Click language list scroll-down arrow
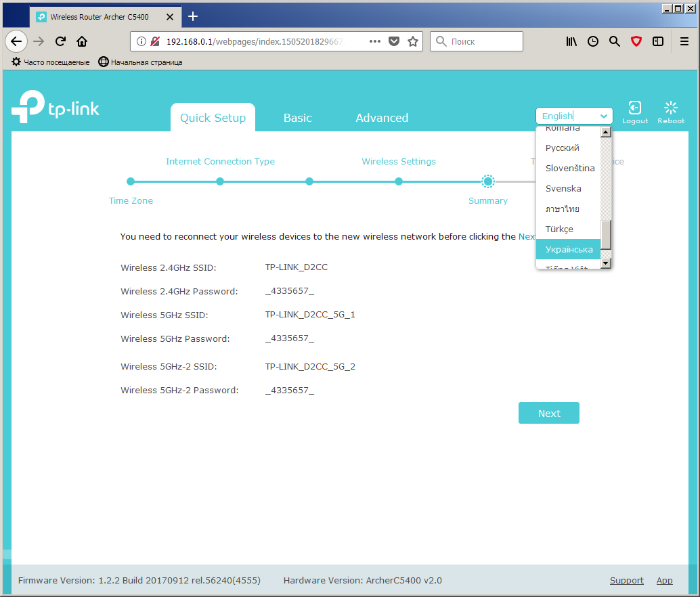Viewport: 700px width, 597px height. (605, 263)
